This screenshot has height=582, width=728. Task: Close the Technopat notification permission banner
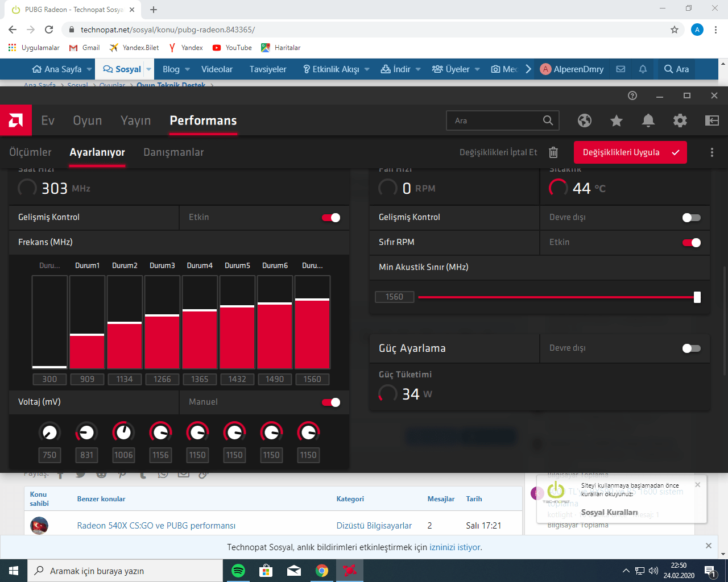[x=709, y=546]
